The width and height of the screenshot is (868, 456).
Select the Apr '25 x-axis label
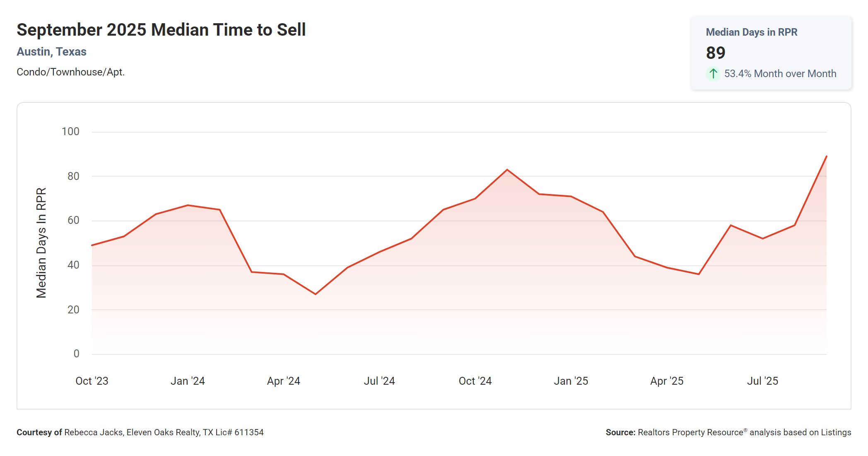click(667, 381)
